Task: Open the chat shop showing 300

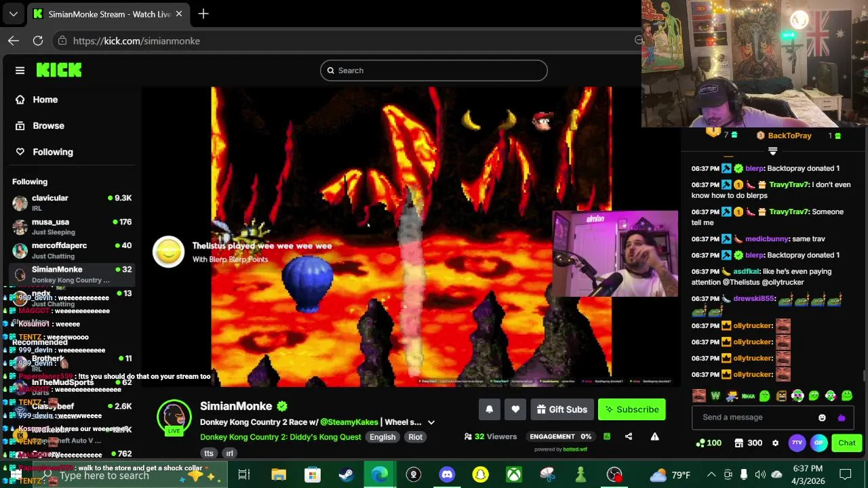Action: [749, 443]
